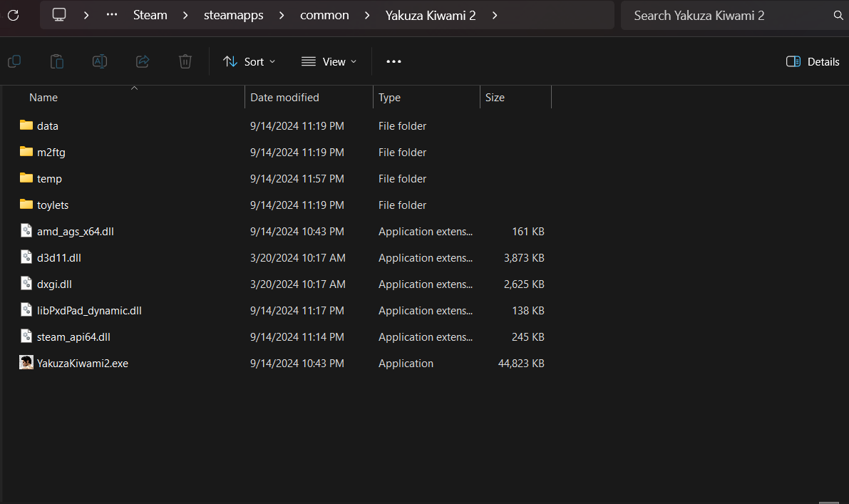Expand the chevron after Yakuza Kiwami 2
Screen dimensions: 849x504
pos(495,15)
